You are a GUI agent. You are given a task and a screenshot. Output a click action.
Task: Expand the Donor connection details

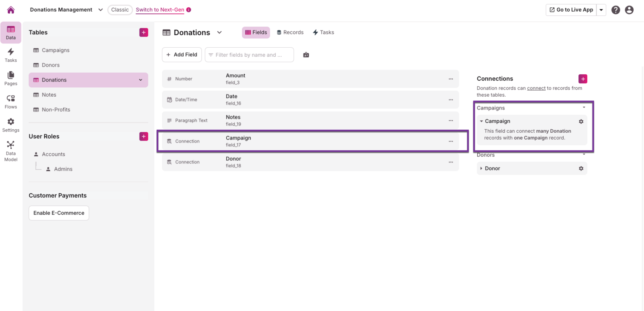click(x=481, y=168)
